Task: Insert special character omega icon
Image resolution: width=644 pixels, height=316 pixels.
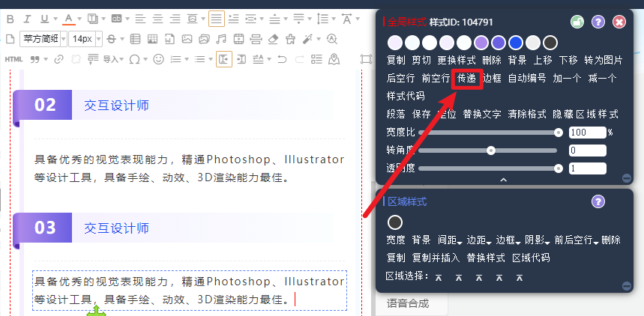Action: (134, 59)
